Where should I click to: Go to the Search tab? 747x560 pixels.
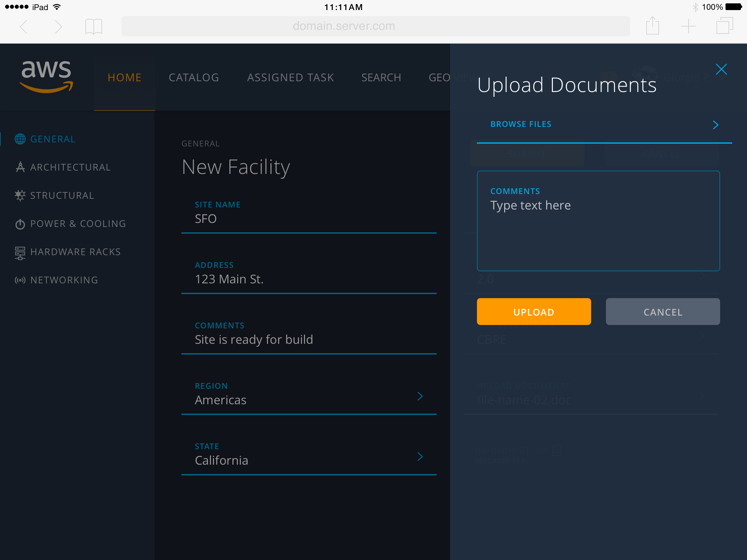coord(381,78)
